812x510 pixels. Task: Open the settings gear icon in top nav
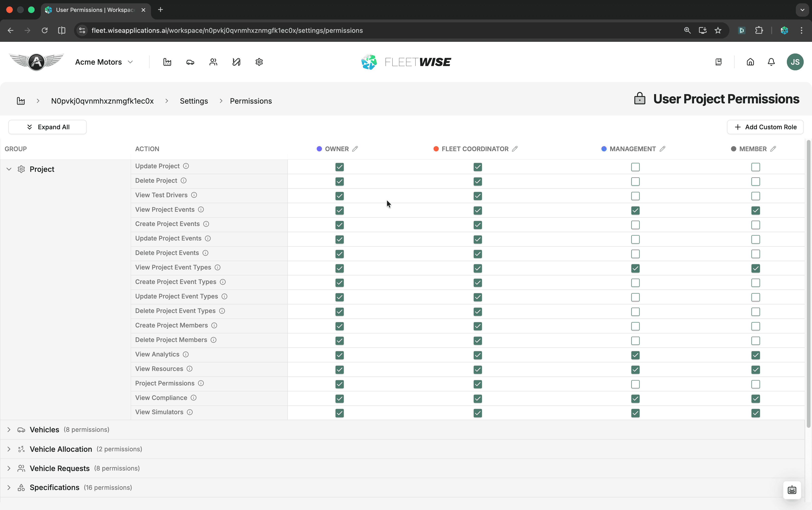pyautogui.click(x=259, y=62)
